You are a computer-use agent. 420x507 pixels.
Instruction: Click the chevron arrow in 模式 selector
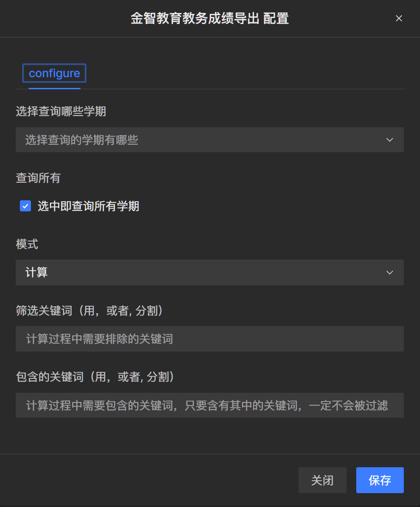click(x=390, y=272)
